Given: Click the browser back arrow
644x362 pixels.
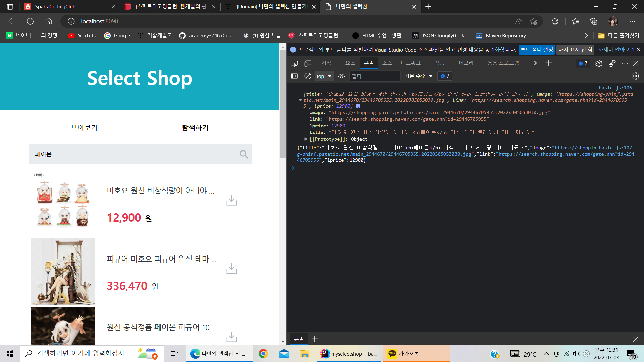Looking at the screenshot, I should (x=12, y=21).
